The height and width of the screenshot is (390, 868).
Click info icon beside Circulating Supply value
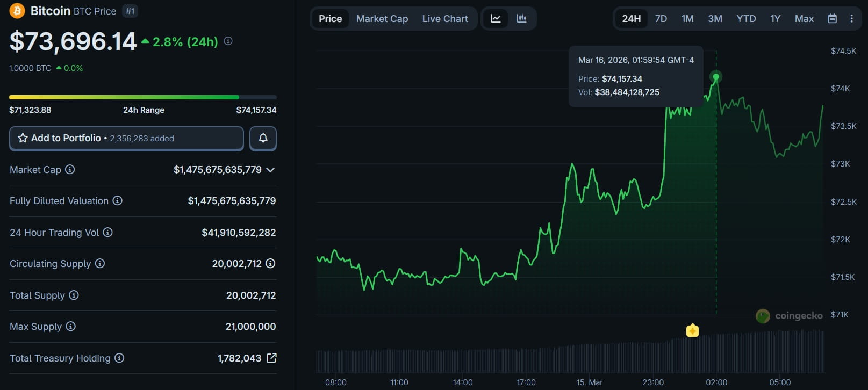pos(270,263)
